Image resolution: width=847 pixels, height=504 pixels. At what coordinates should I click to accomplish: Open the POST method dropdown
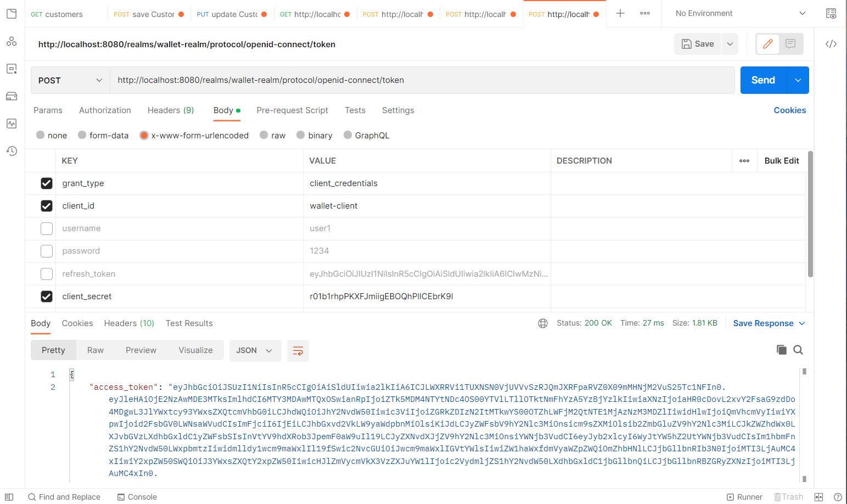point(70,80)
